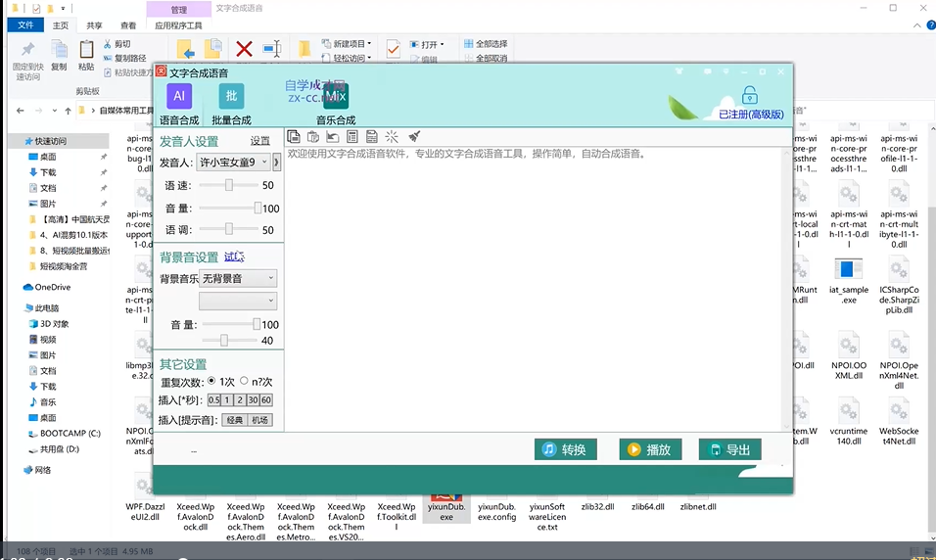Click the rename icon in Explorer ribbon
Screen dimensions: 936x560
click(x=272, y=49)
